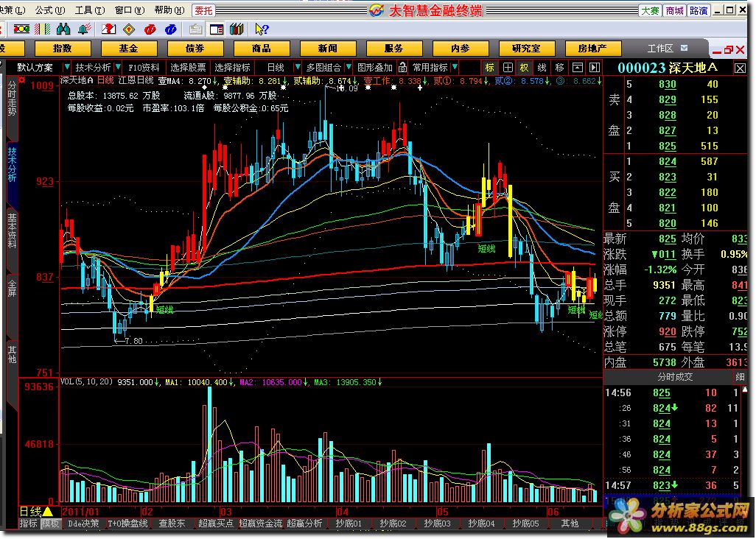
Task: Click the crosshair cursor icon
Action: coord(508,68)
